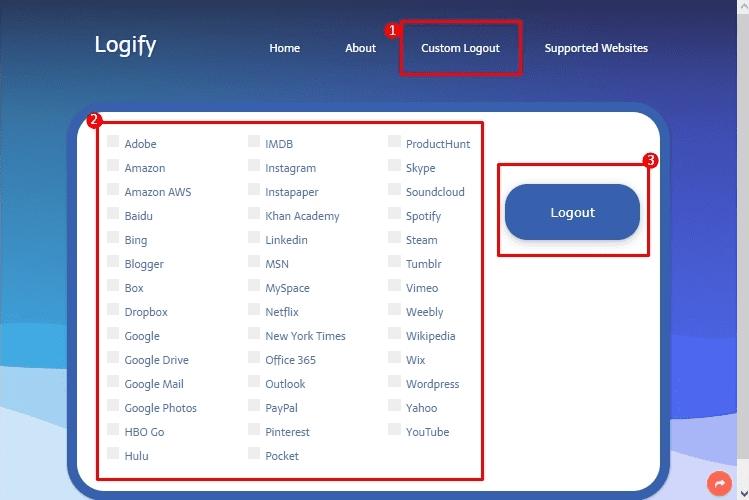Viewport: 749px width, 500px height.
Task: Select the Instapaper checkbox
Action: point(254,189)
